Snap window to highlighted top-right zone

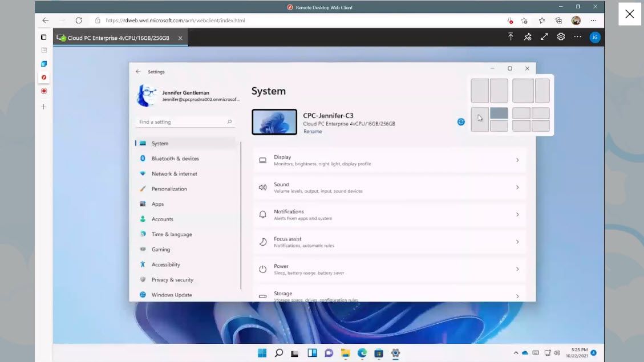pos(499,113)
